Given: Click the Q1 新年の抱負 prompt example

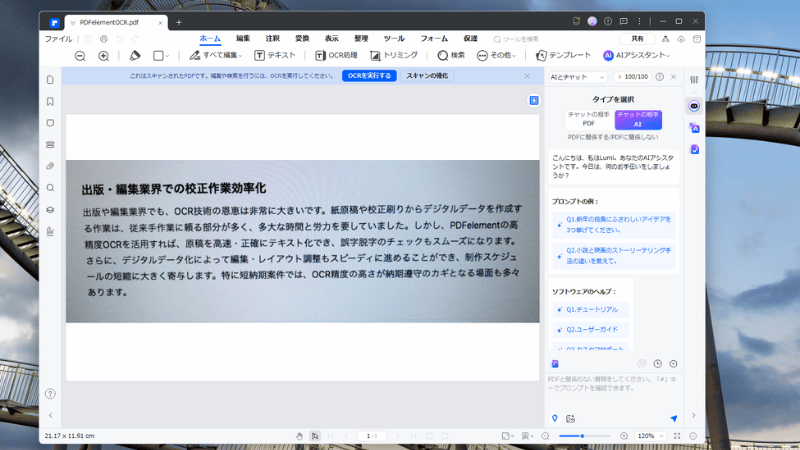Looking at the screenshot, I should pos(614,224).
